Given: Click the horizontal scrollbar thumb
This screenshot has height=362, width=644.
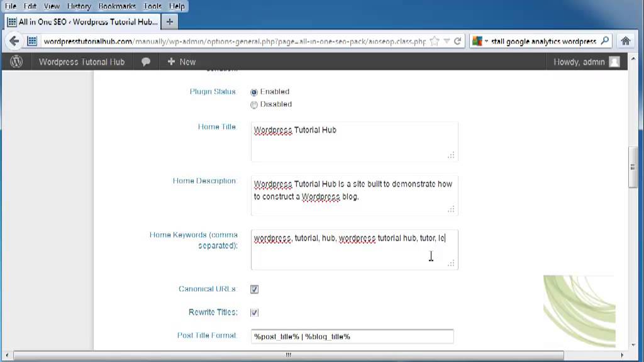Looking at the screenshot, I should [288, 354].
